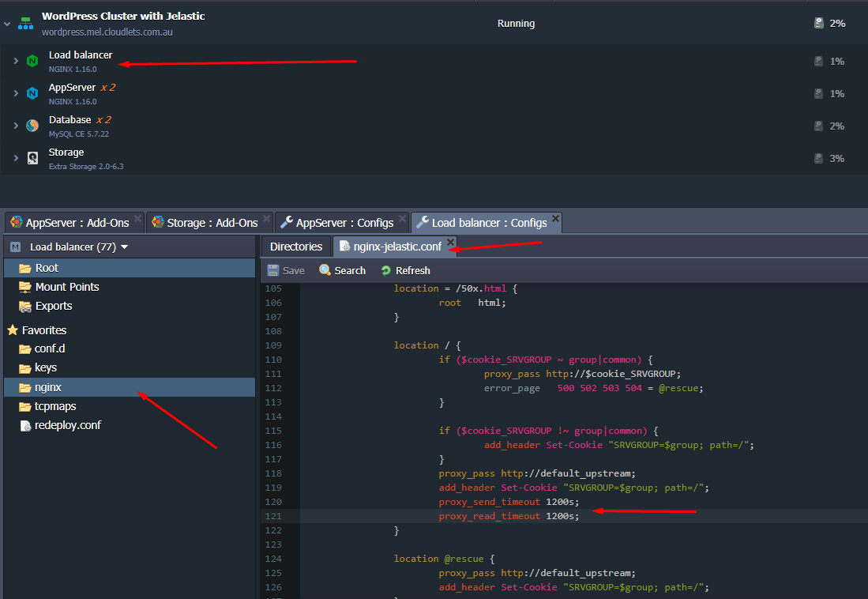Click line number 109 in the gutter
Image resolution: width=868 pixels, height=599 pixels.
273,345
